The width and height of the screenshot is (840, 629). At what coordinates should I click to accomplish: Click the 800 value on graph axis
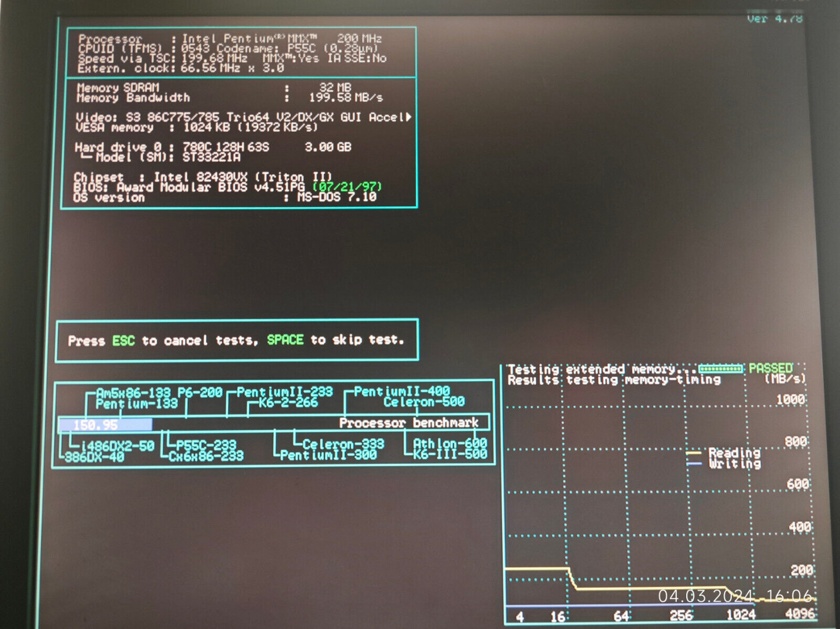tap(796, 442)
